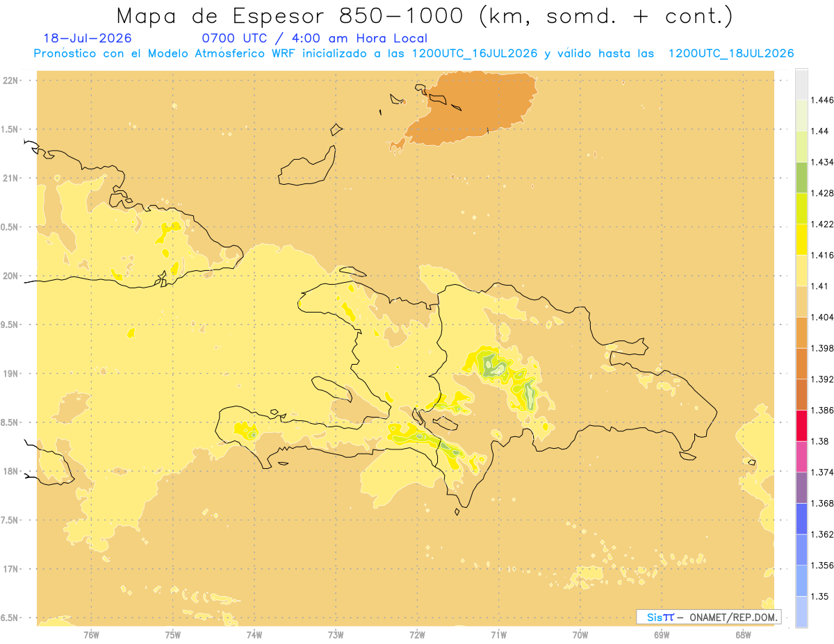Click legend value '1.374'
This screenshot has width=834, height=644.
pos(821,472)
